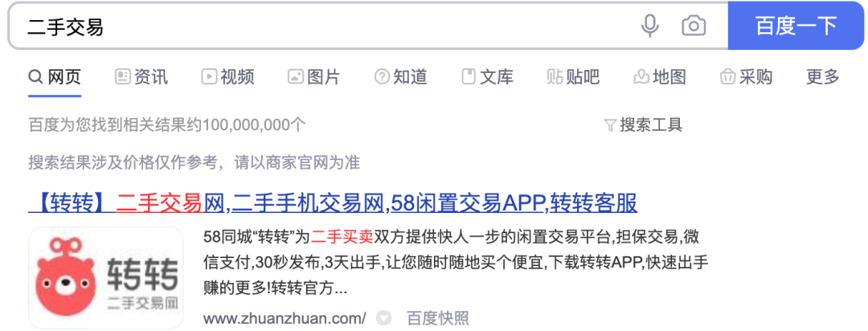Click the 百度一下 search button
The height and width of the screenshot is (331, 868).
pyautogui.click(x=796, y=26)
